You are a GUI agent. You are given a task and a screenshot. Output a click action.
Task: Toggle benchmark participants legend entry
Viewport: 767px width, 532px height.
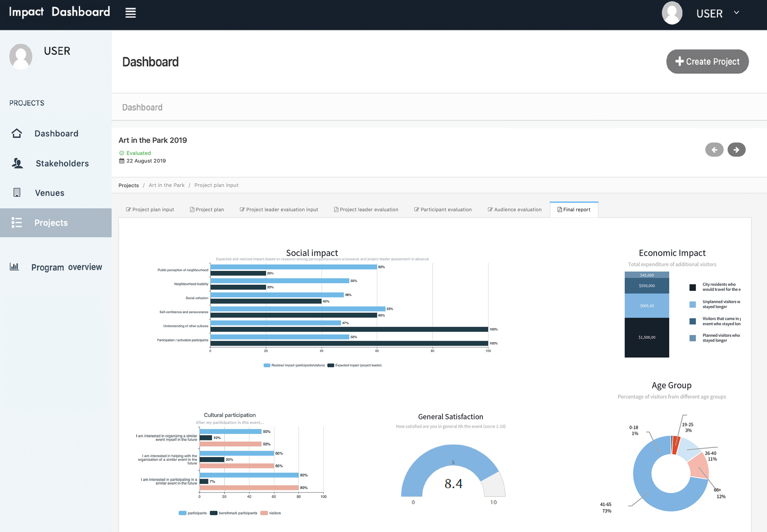point(233,513)
